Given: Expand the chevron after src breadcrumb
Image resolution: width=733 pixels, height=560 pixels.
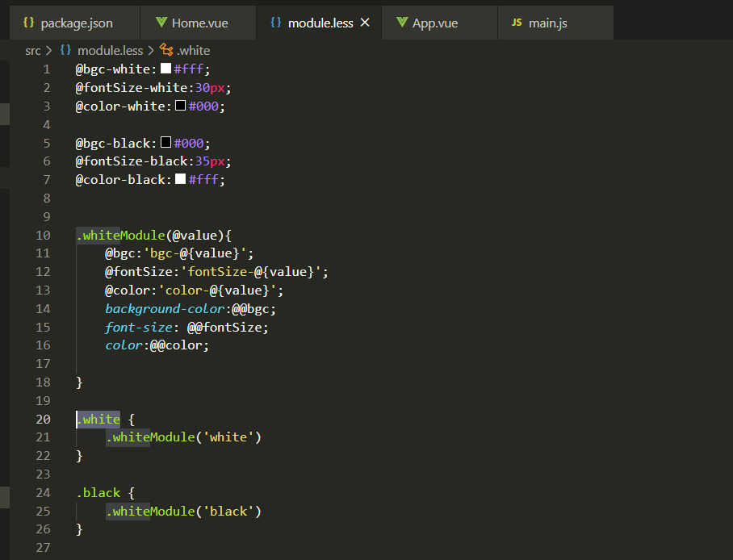Looking at the screenshot, I should click(49, 51).
